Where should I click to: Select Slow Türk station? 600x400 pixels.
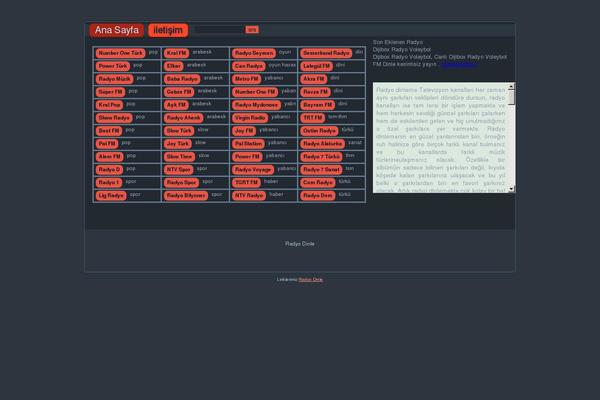(x=179, y=131)
